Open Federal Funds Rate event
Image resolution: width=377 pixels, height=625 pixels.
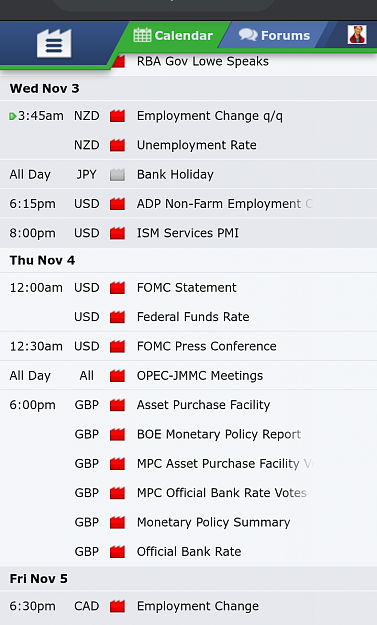pyautogui.click(x=193, y=317)
